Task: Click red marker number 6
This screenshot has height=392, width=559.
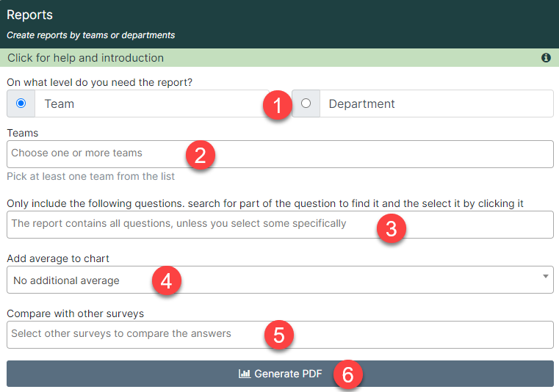Action: click(x=348, y=374)
